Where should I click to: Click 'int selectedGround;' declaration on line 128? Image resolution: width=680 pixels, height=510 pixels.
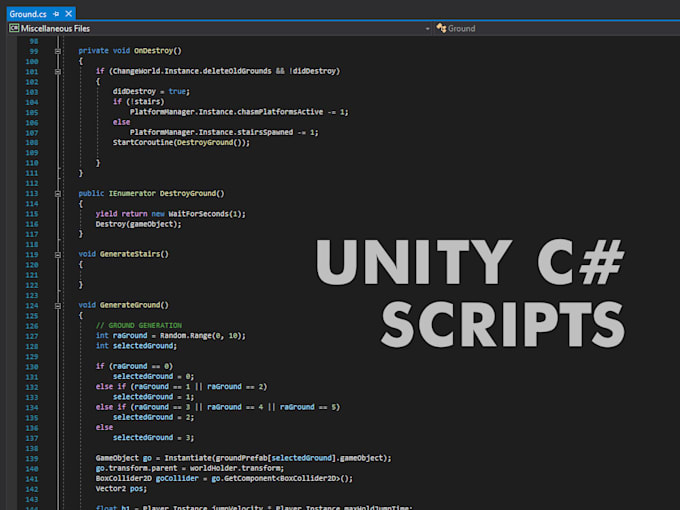pos(136,346)
